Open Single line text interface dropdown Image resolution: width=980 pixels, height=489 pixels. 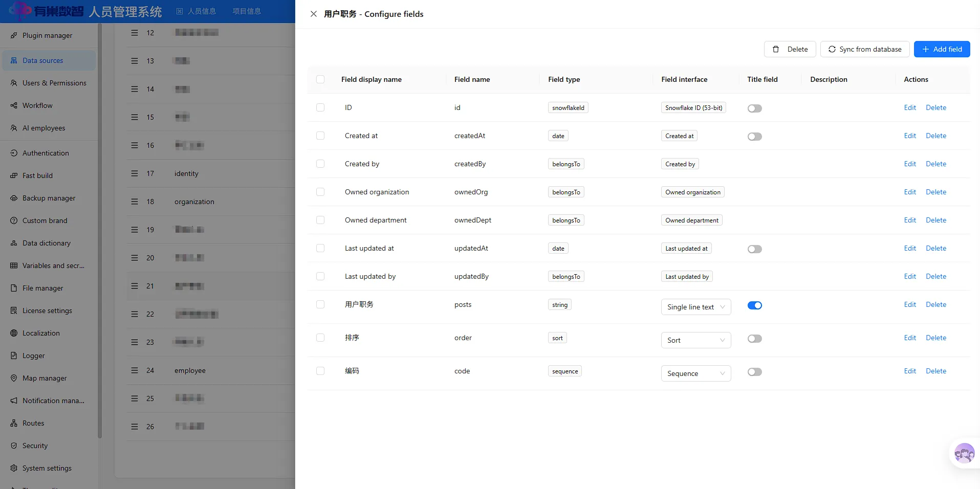(x=696, y=307)
